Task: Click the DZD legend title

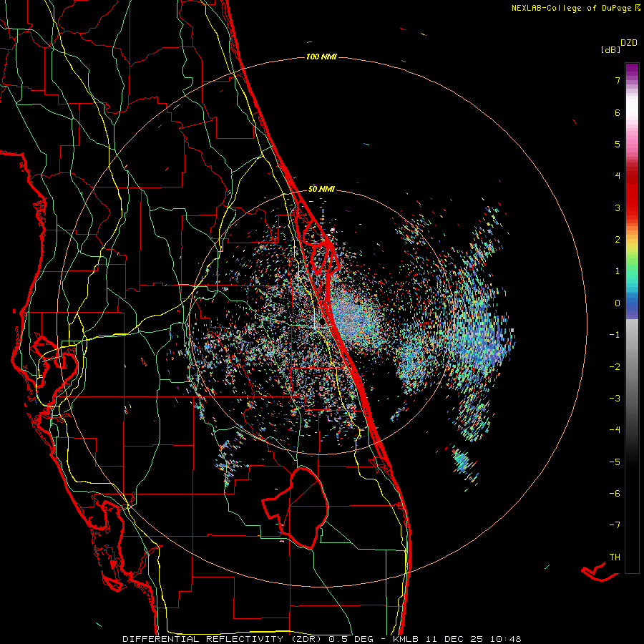Action: click(629, 43)
